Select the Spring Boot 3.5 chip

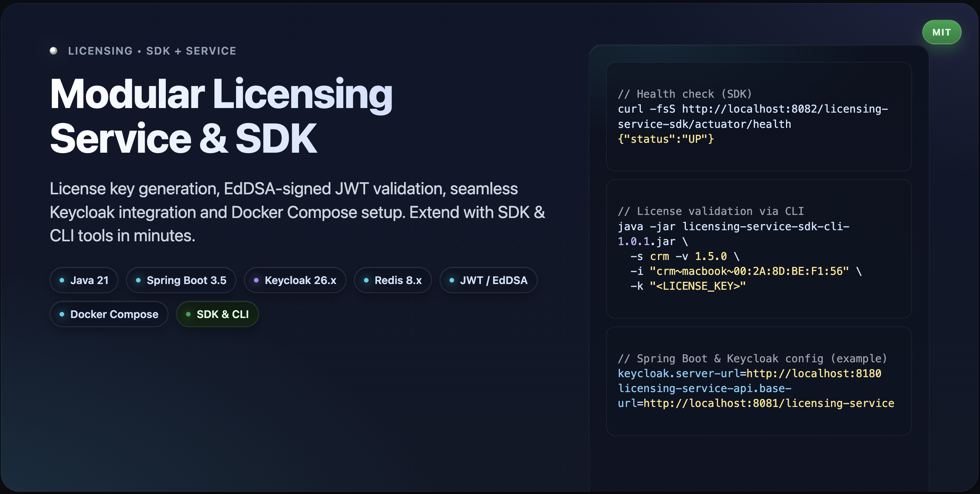[x=181, y=280]
